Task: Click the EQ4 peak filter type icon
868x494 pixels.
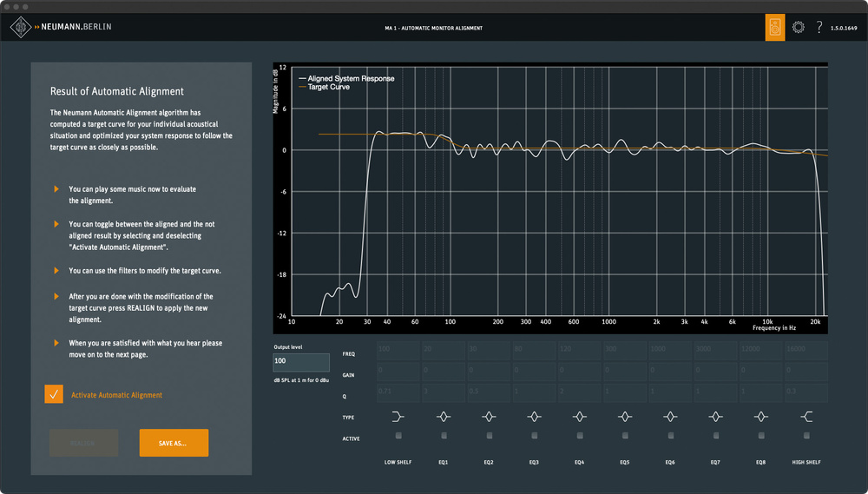Action: 579,417
